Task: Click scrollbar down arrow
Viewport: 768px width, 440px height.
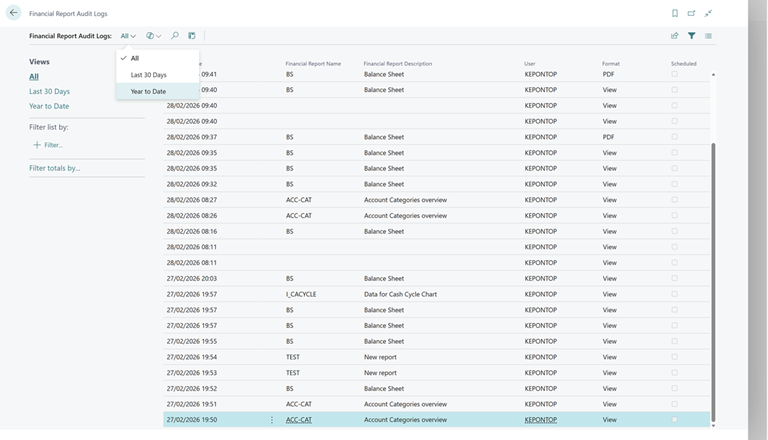Action: 713,425
